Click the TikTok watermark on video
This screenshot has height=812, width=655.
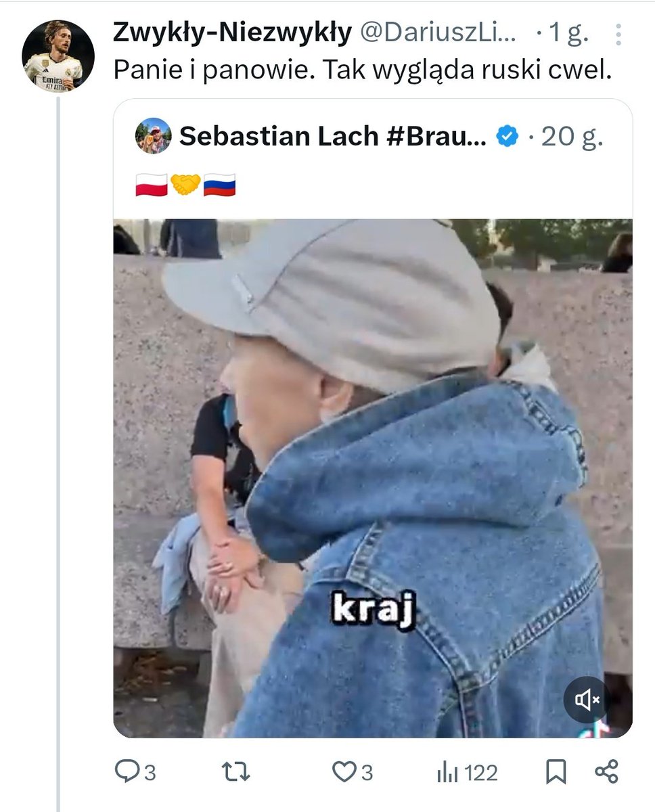595,729
